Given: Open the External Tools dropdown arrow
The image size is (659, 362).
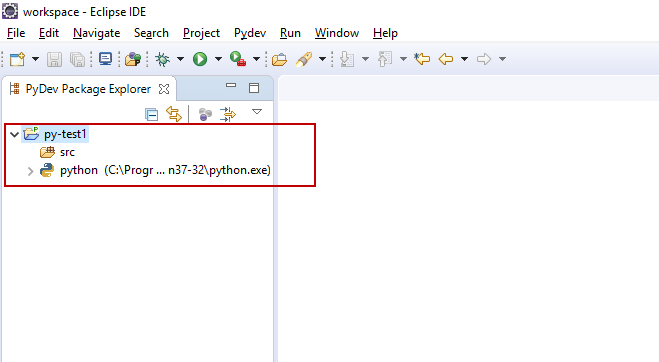Looking at the screenshot, I should 256,59.
